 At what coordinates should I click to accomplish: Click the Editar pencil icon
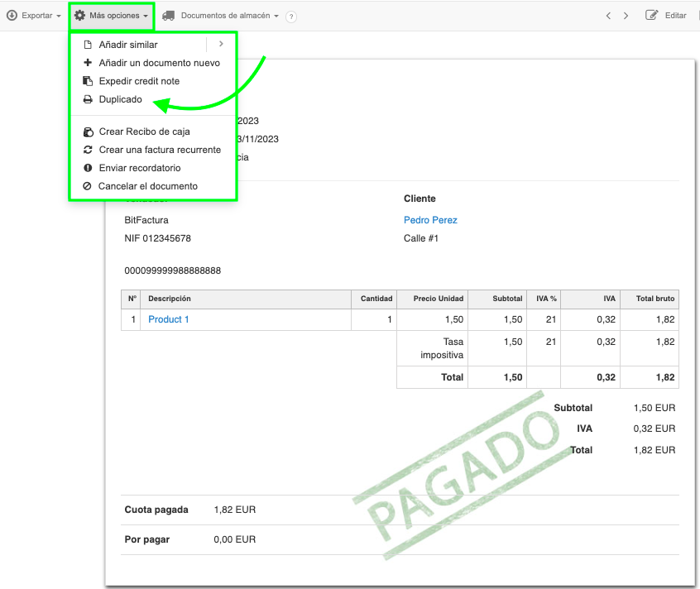652,16
